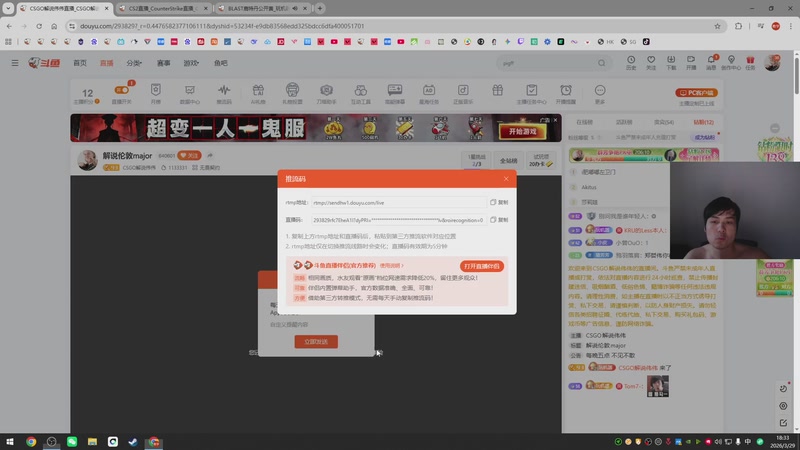Open the 使用说明 link in the dialog

pos(391,266)
